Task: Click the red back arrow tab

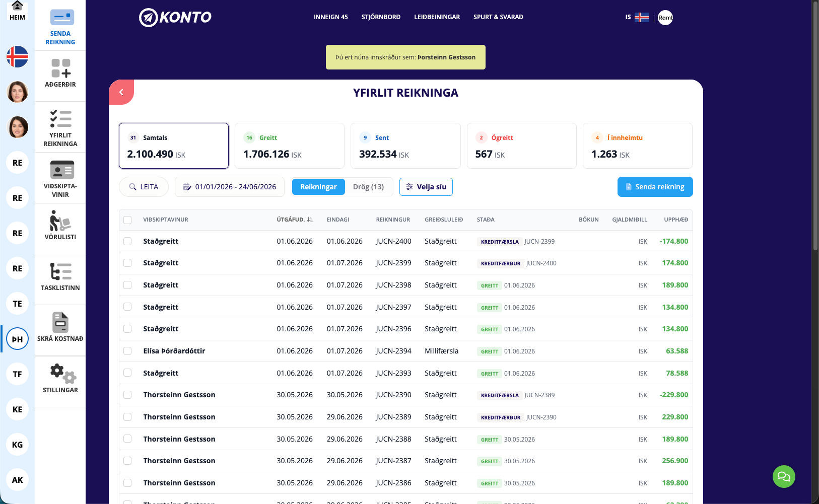Action: coord(121,92)
